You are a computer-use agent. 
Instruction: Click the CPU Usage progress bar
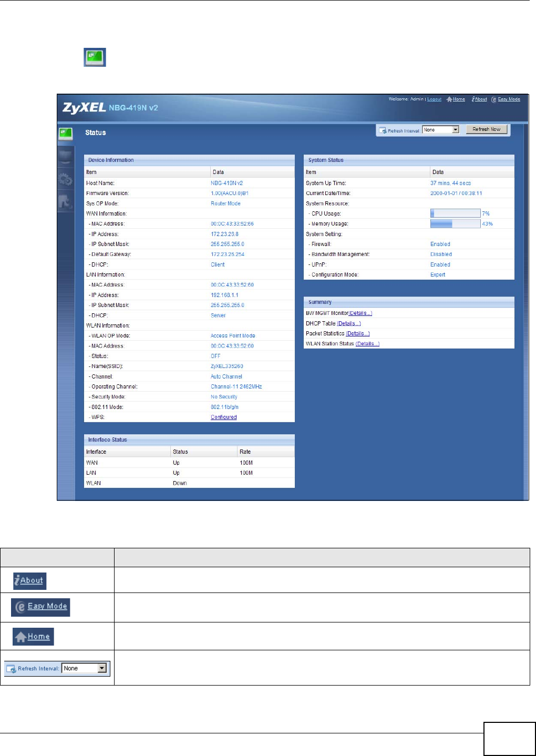pos(455,213)
